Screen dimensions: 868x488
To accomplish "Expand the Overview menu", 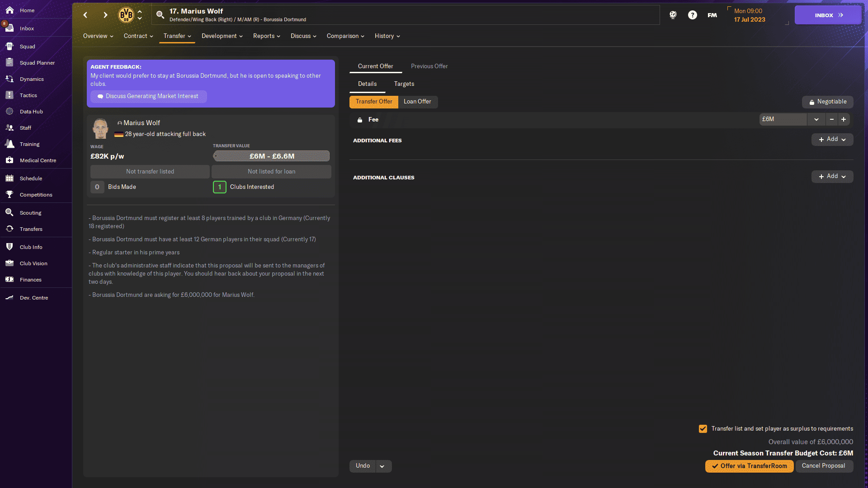I will pyautogui.click(x=98, y=36).
